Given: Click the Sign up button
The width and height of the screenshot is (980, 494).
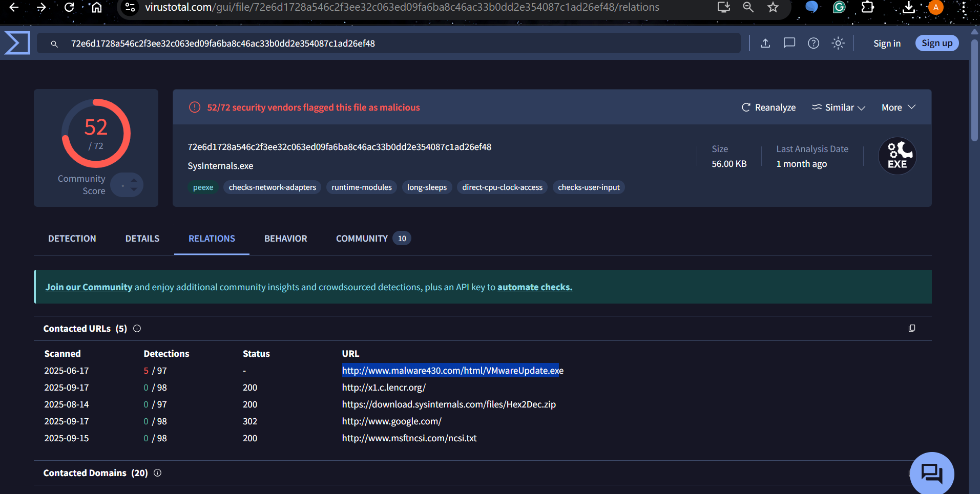Looking at the screenshot, I should (937, 43).
